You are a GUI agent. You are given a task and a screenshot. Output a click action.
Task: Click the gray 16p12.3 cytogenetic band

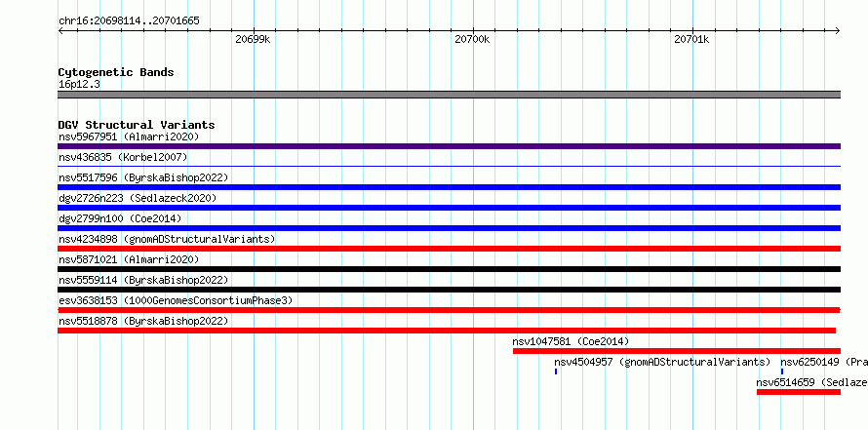449,95
